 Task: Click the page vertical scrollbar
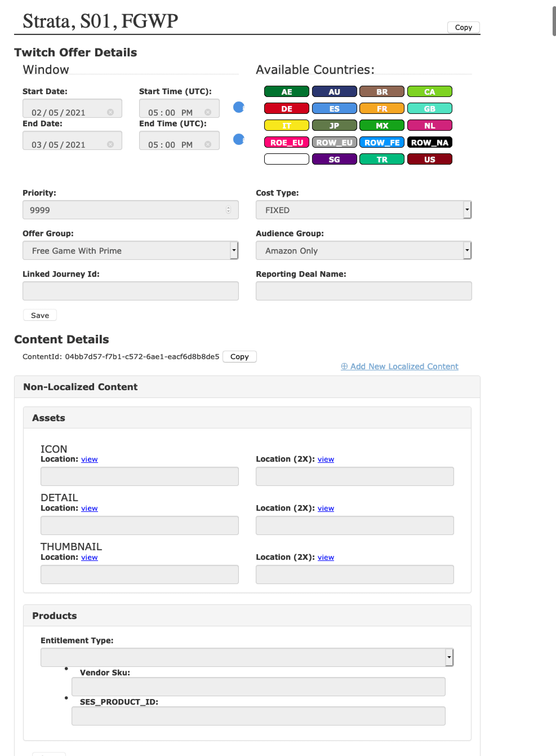click(x=554, y=21)
